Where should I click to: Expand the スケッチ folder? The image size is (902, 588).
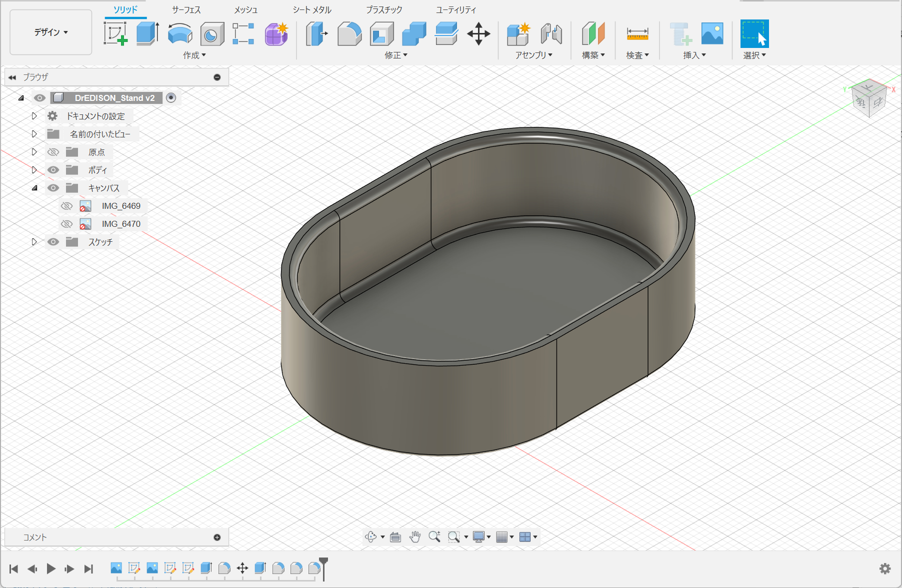coord(34,242)
